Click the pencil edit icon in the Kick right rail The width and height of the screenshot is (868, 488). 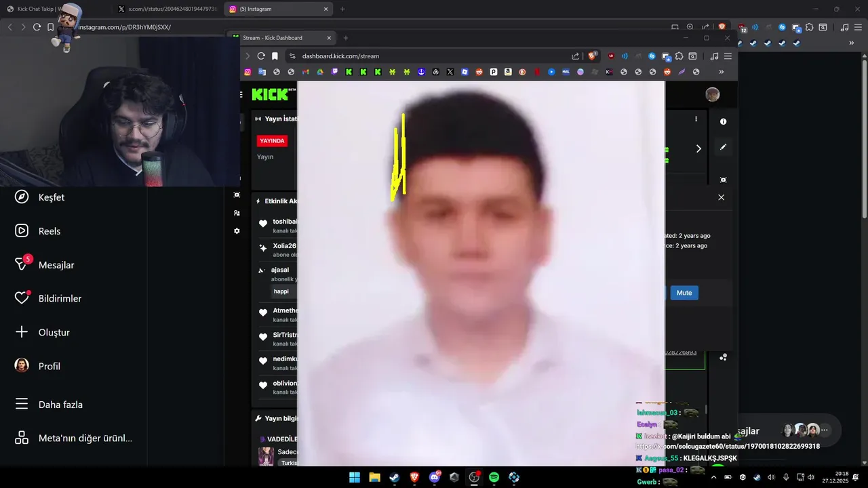[723, 147]
